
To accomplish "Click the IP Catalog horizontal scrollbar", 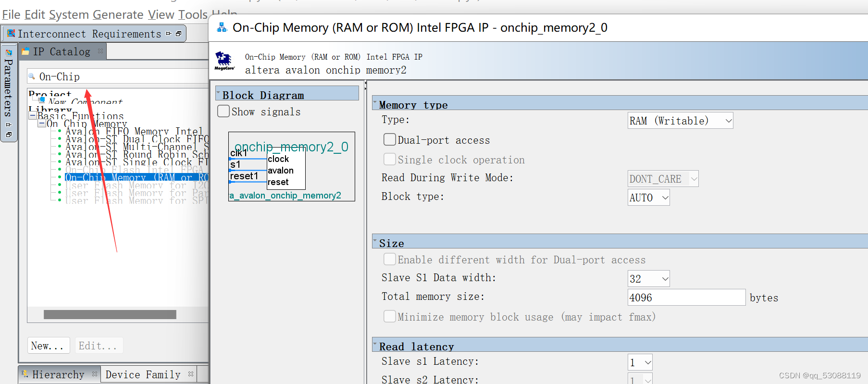I will coord(110,314).
